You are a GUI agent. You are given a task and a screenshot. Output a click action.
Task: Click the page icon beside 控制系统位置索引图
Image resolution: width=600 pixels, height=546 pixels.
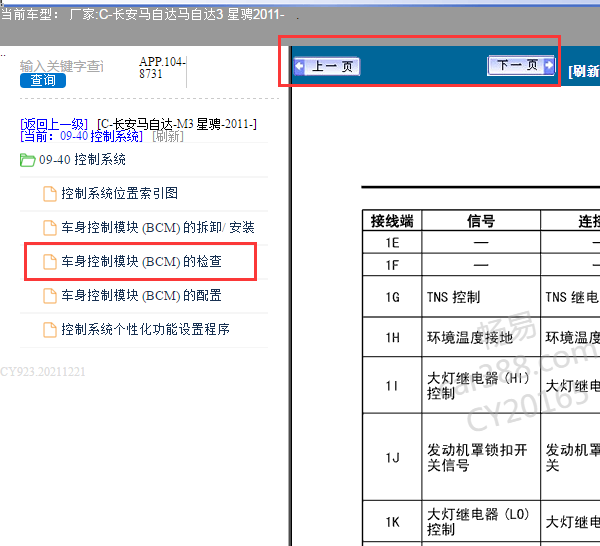50,194
